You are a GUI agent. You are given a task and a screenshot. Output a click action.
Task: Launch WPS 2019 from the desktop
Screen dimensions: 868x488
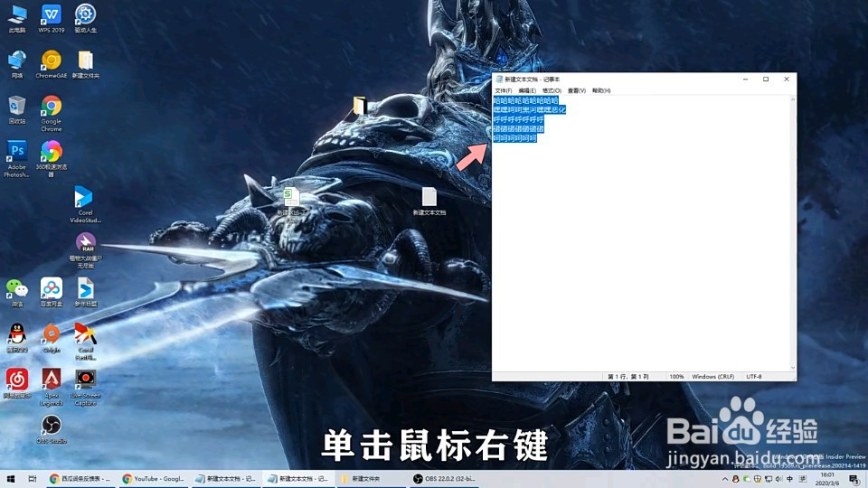pos(51,18)
